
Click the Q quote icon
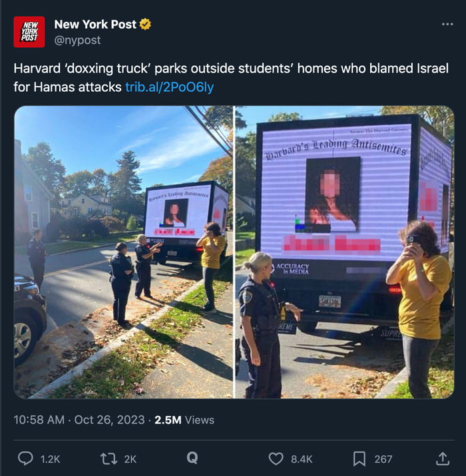(192, 458)
